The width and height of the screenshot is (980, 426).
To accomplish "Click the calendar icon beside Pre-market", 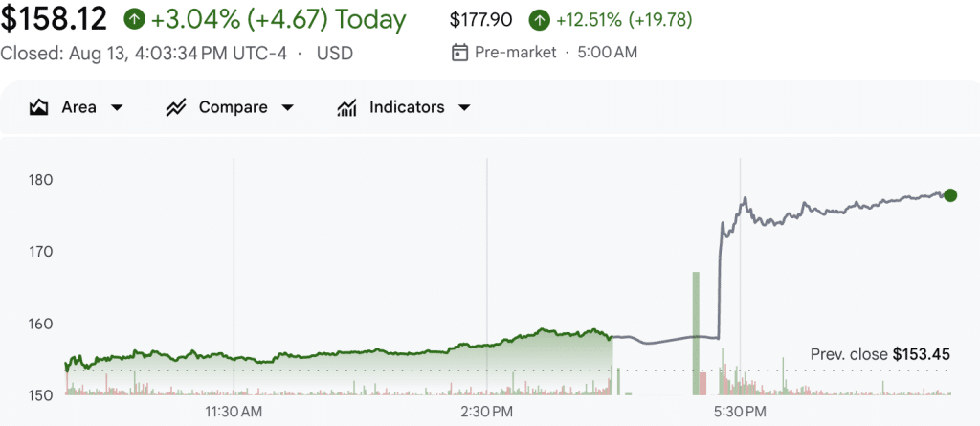I will [x=459, y=53].
